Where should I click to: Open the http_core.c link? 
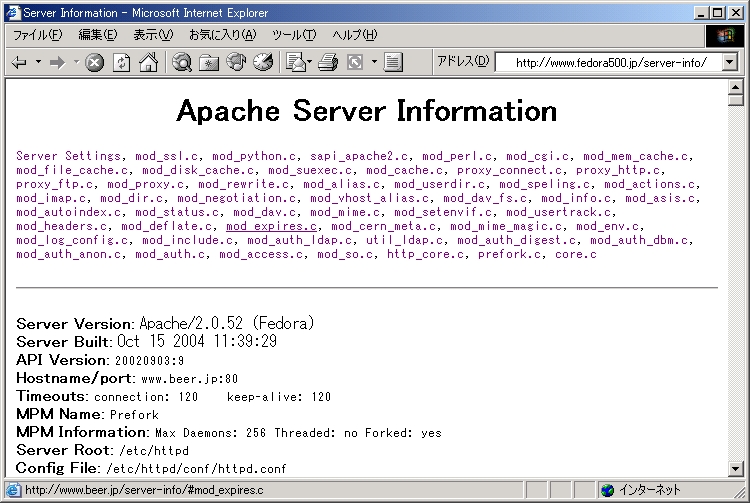(x=425, y=254)
